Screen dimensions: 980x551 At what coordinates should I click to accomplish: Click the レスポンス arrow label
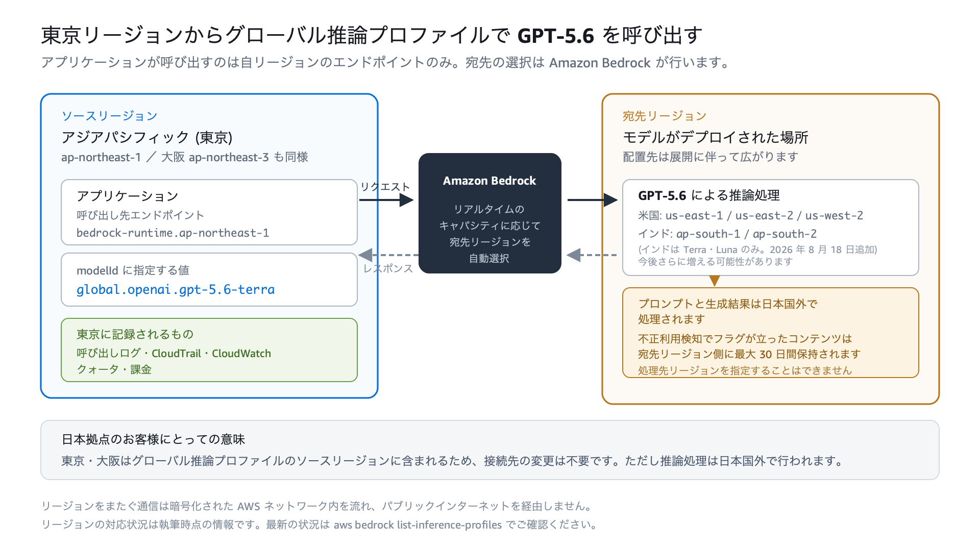[388, 268]
